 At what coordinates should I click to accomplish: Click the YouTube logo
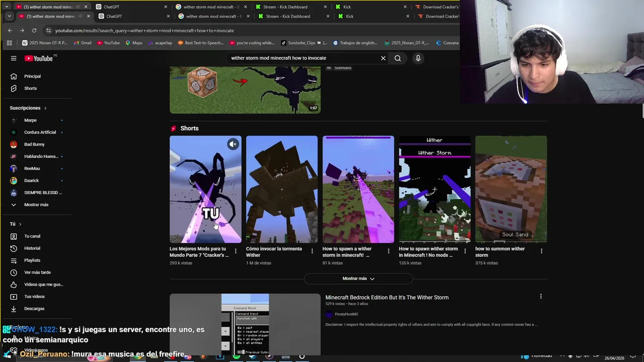coord(39,58)
